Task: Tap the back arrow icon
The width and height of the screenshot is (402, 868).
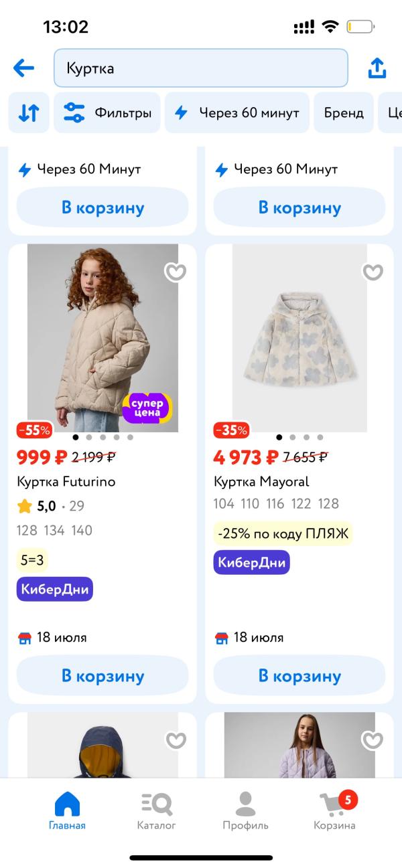Action: coord(23,68)
